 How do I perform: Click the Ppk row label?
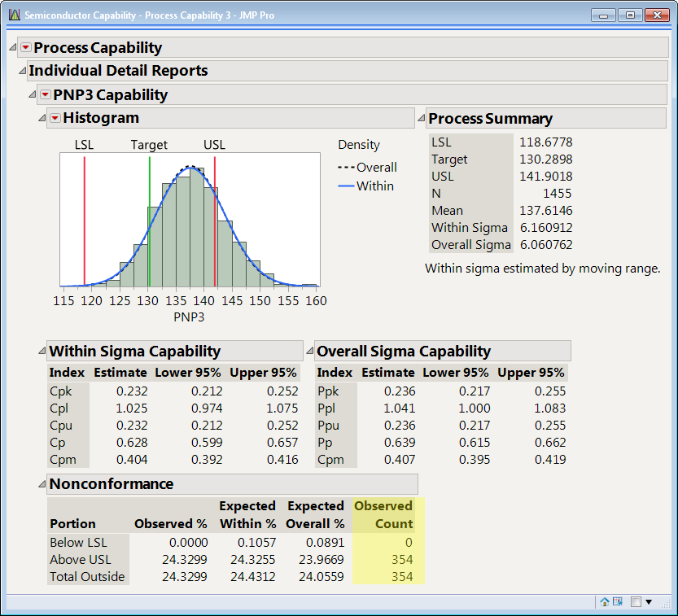pos(328,391)
